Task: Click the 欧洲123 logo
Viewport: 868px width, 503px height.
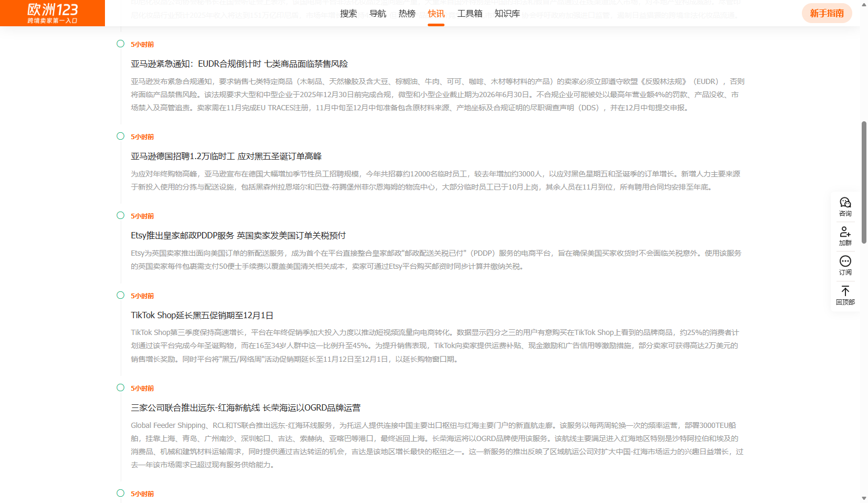Action: pyautogui.click(x=52, y=13)
